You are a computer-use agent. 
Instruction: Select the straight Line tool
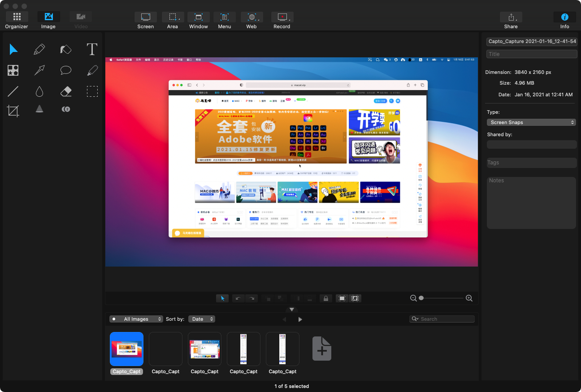tap(13, 91)
